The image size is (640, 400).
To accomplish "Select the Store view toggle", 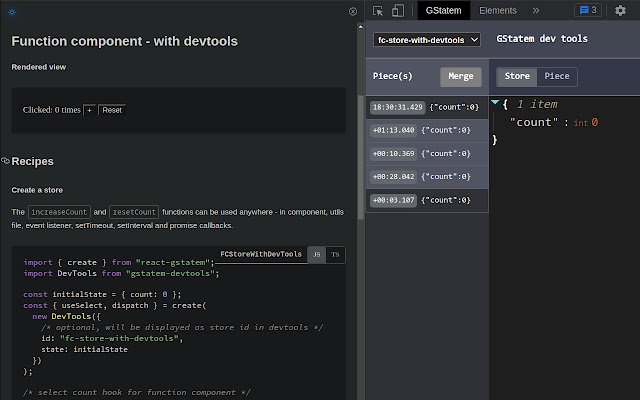I will coord(517,76).
